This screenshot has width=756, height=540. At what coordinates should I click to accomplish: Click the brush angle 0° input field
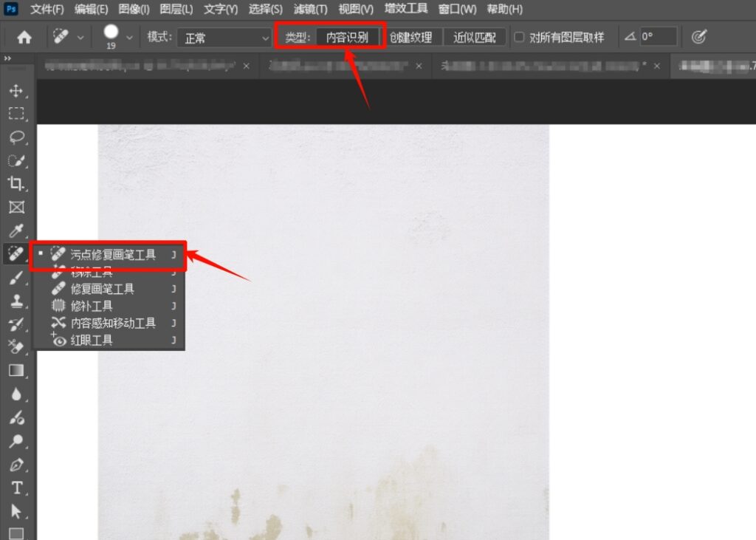657,35
